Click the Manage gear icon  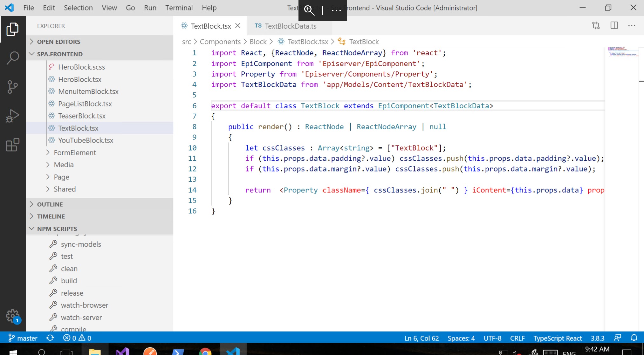[x=13, y=316]
